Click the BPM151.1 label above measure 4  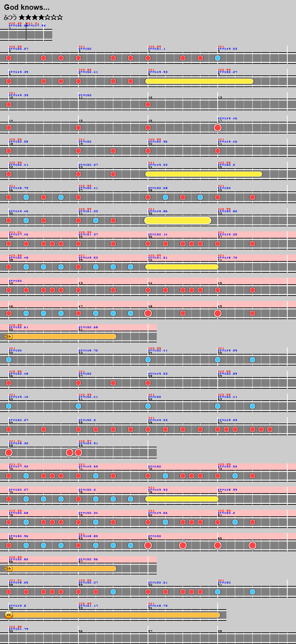tap(157, 49)
